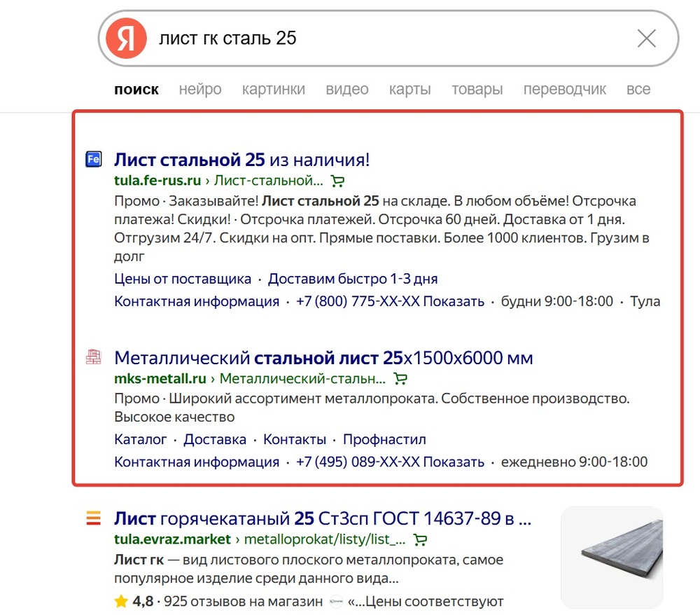The height and width of the screenshot is (615, 700).
Task: Open the все search categories menu
Action: tap(638, 89)
